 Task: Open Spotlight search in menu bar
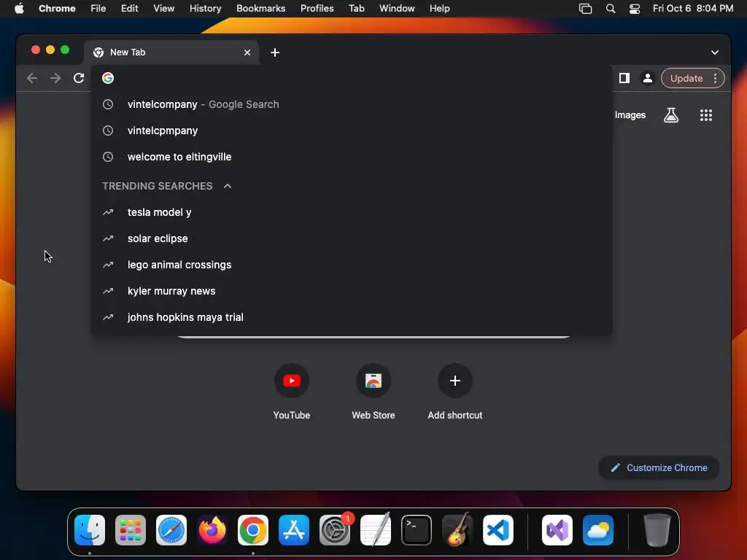[x=611, y=8]
